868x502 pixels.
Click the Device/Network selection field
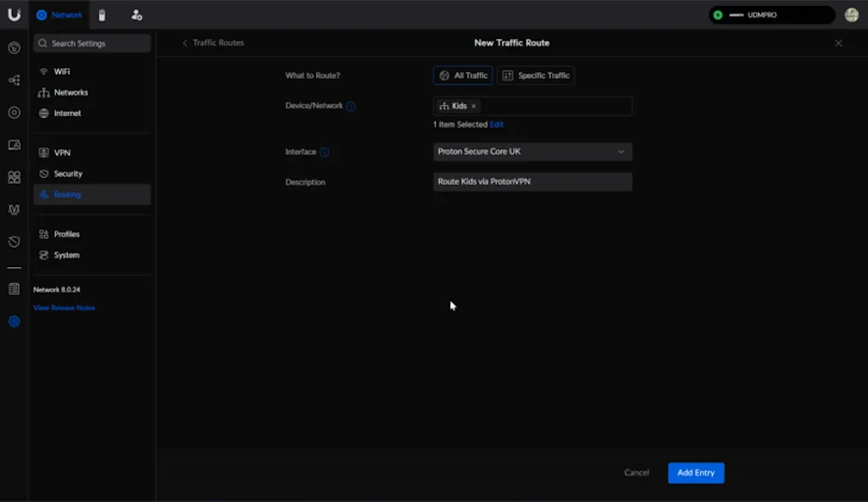click(x=532, y=106)
